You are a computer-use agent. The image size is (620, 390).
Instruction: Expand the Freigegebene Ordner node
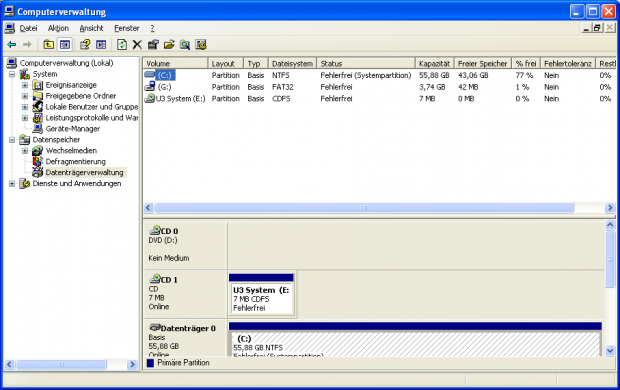[x=25, y=96]
